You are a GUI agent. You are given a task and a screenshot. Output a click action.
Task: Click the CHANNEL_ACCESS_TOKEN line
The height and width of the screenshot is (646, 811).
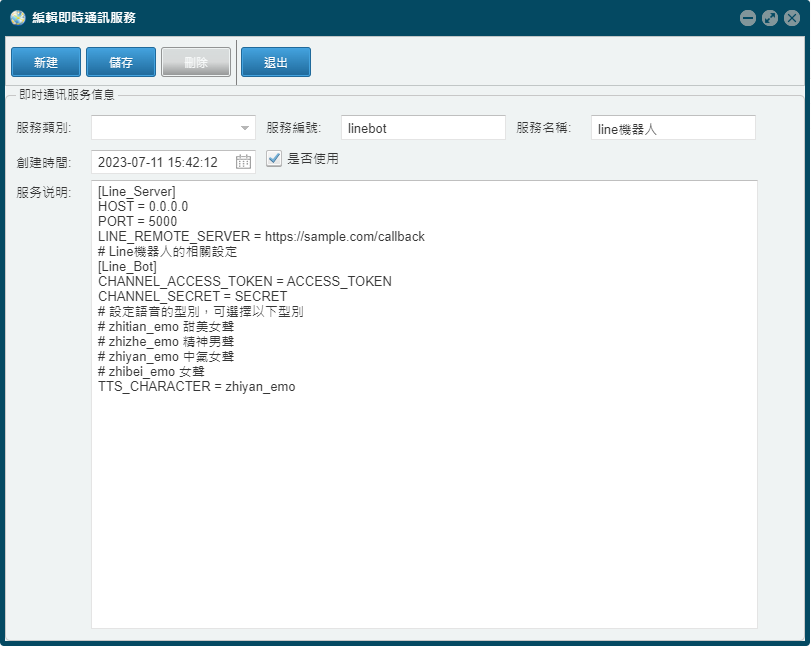point(245,281)
